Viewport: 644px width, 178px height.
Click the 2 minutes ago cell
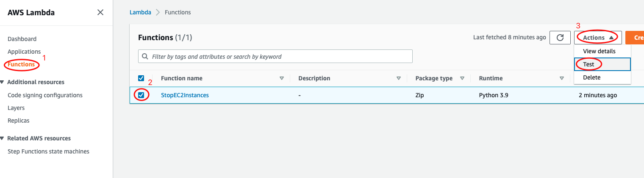pyautogui.click(x=598, y=95)
